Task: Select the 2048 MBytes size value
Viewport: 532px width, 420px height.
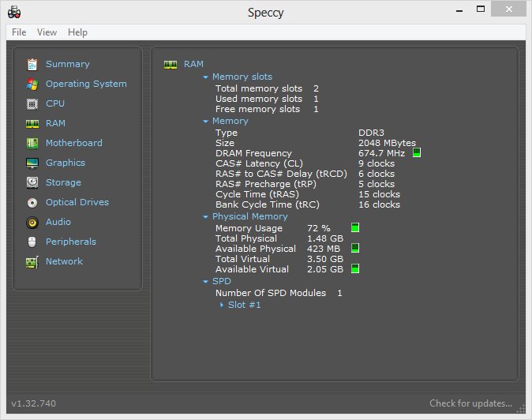Action: [x=387, y=143]
